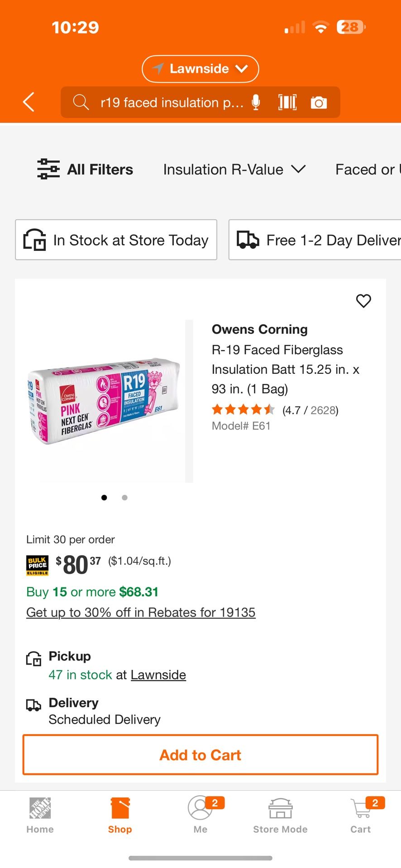Viewport: 401px width, 868px height.
Task: Open All Filters sliders icon
Action: pos(48,169)
